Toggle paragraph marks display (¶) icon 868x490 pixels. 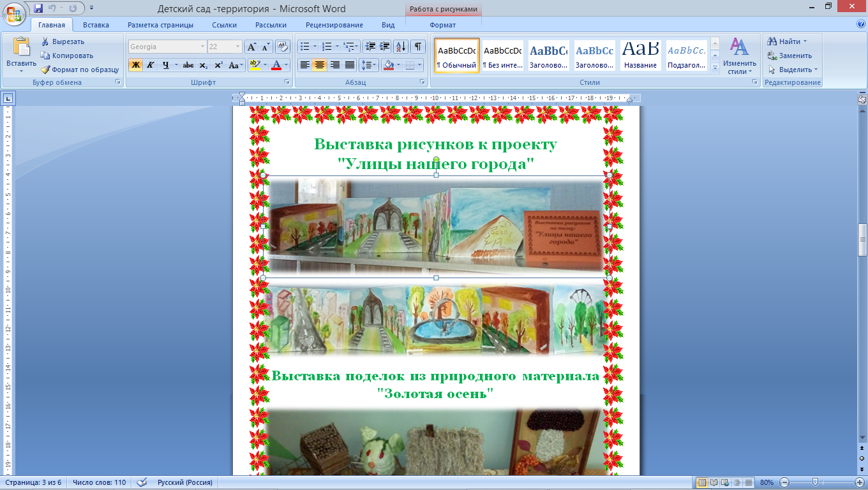tap(418, 47)
